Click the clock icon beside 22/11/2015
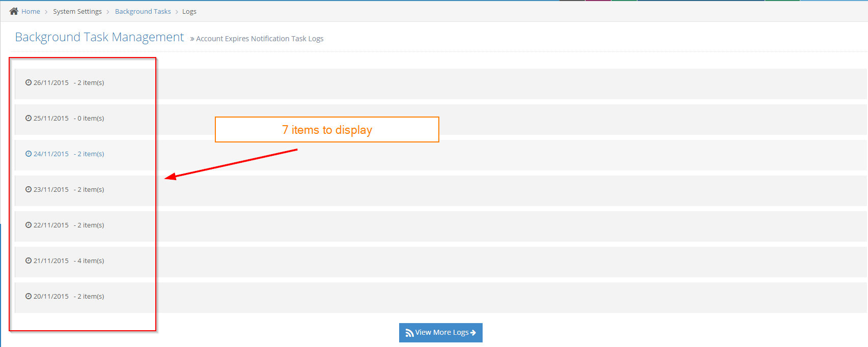 click(29, 225)
